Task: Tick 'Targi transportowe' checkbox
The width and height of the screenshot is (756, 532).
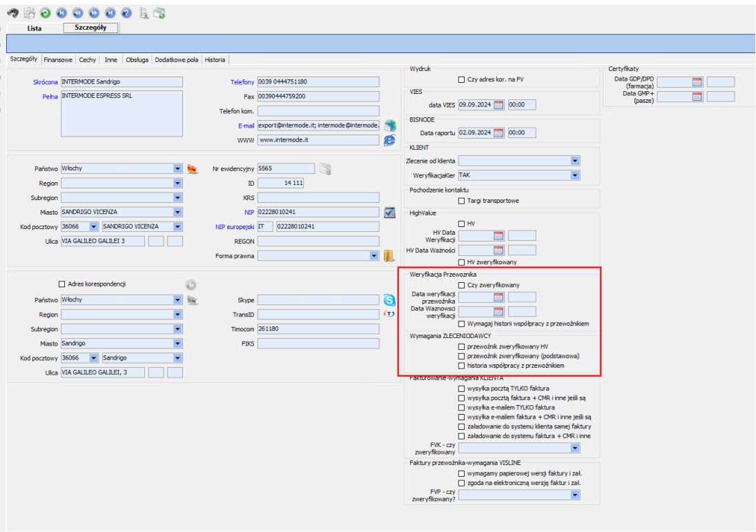Action: pos(461,201)
